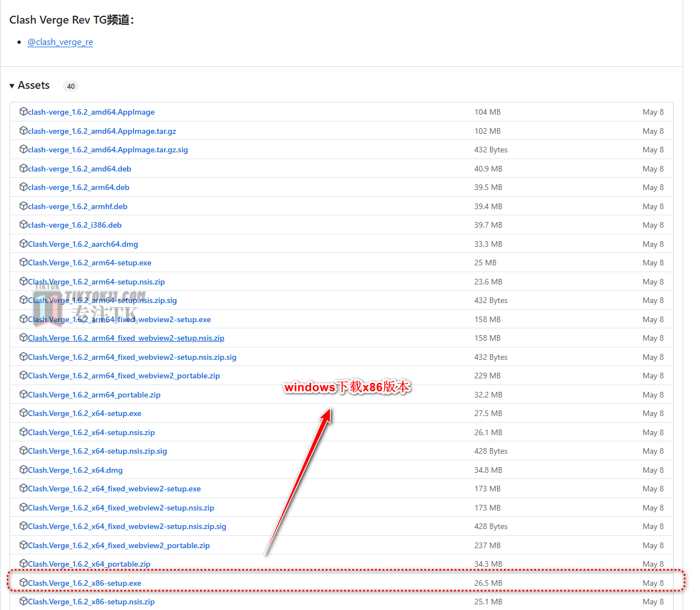Click package icon beside x64-setup.nsis.zip
The image size is (700, 610).
coord(24,432)
